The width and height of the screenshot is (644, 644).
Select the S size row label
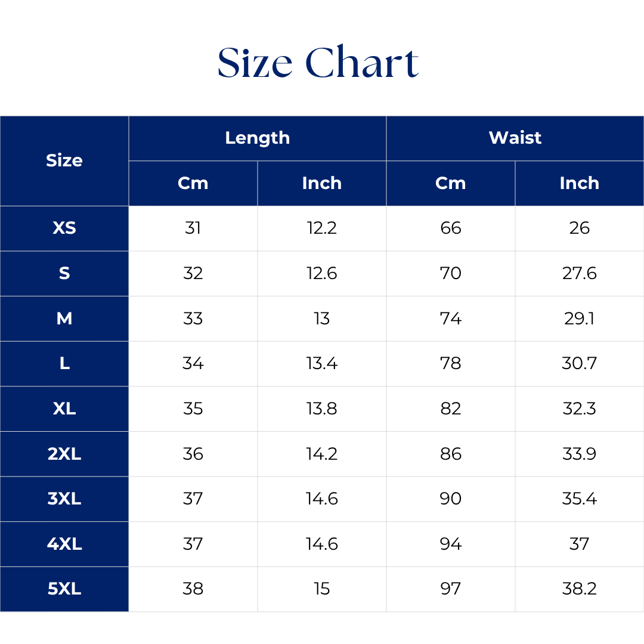pyautogui.click(x=64, y=273)
